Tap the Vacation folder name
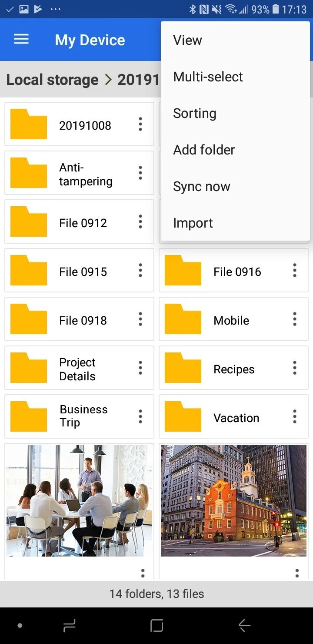 pos(236,418)
